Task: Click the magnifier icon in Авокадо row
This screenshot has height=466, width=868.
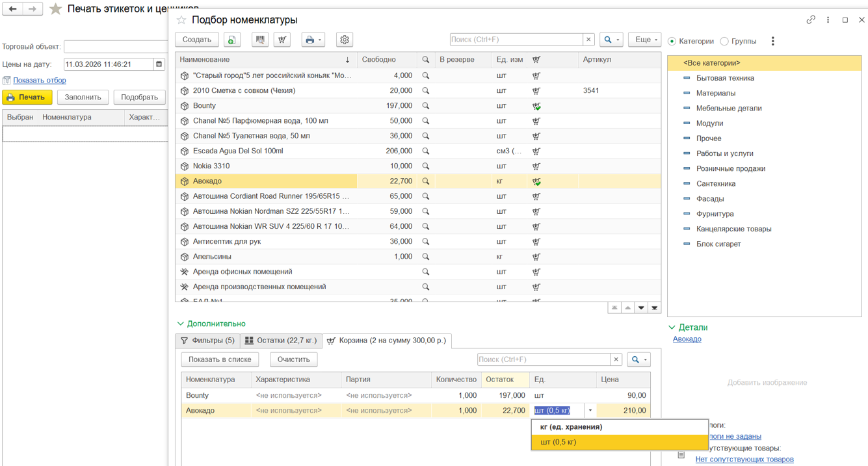Action: (426, 181)
